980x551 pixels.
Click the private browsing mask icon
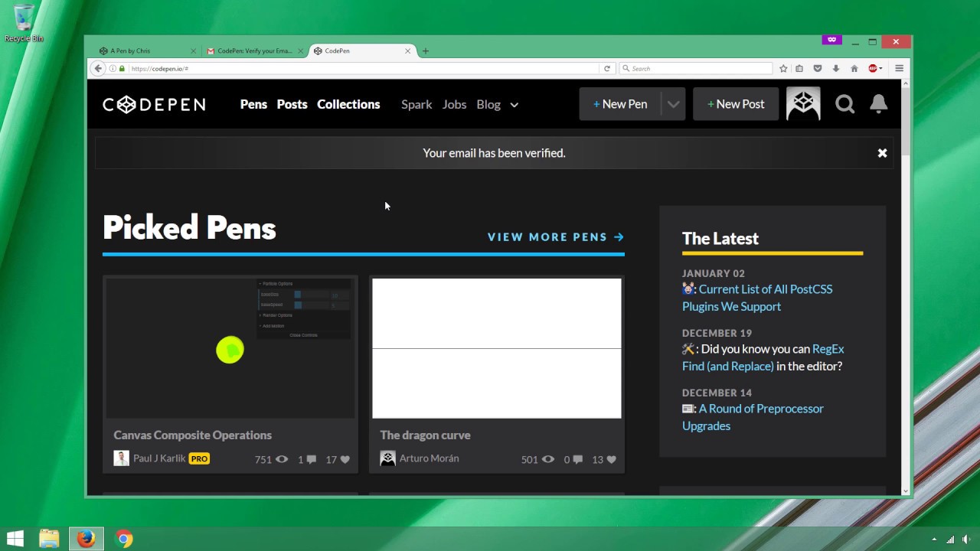click(x=831, y=40)
